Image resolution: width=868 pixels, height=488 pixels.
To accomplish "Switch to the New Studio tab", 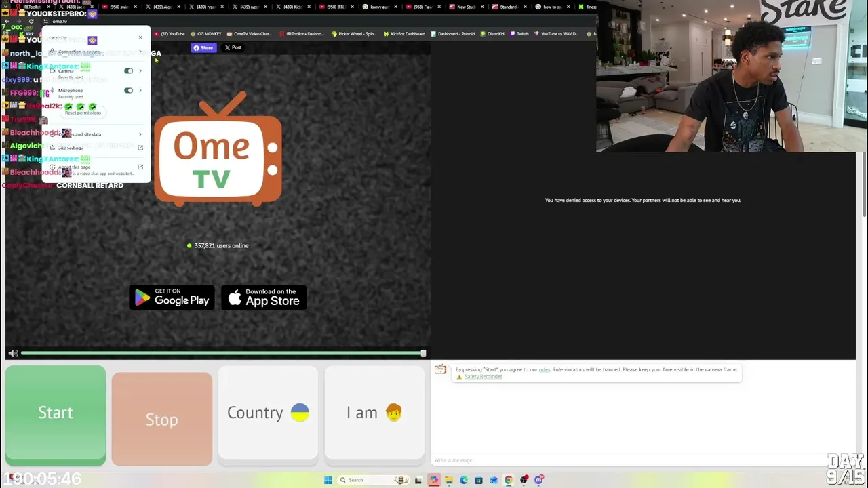I will click(x=469, y=7).
